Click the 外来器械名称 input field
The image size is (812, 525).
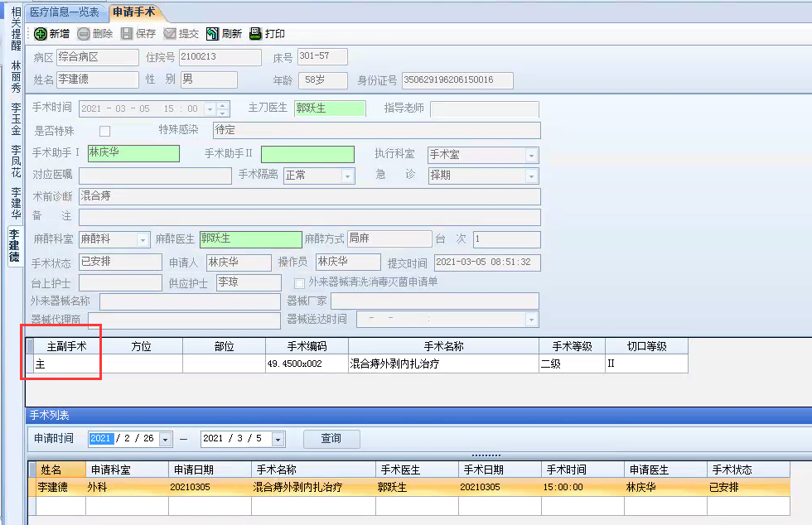tap(190, 301)
